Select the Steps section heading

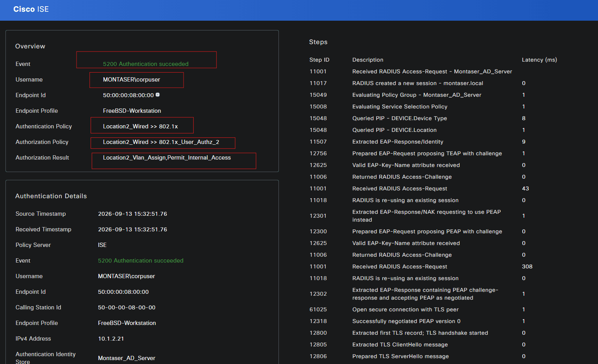click(318, 42)
